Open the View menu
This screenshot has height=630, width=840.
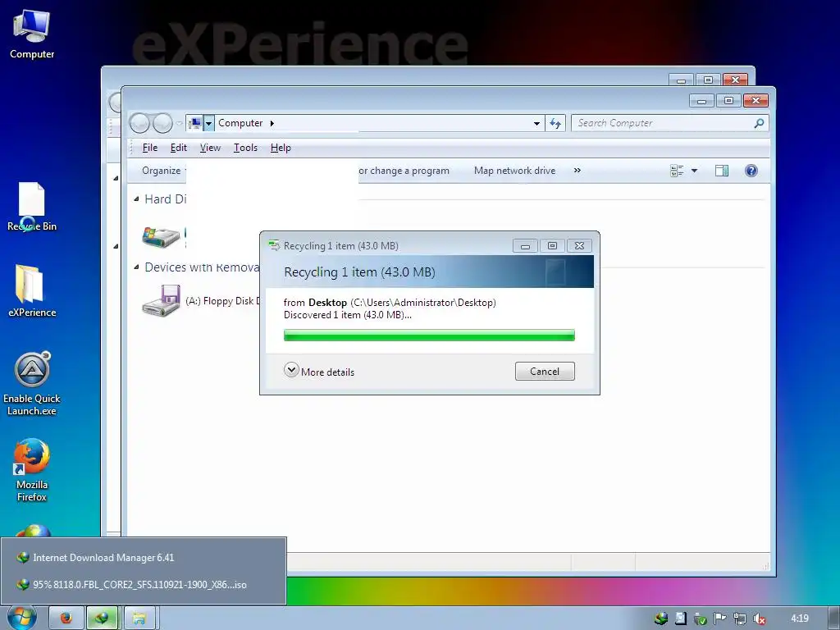pyautogui.click(x=210, y=148)
